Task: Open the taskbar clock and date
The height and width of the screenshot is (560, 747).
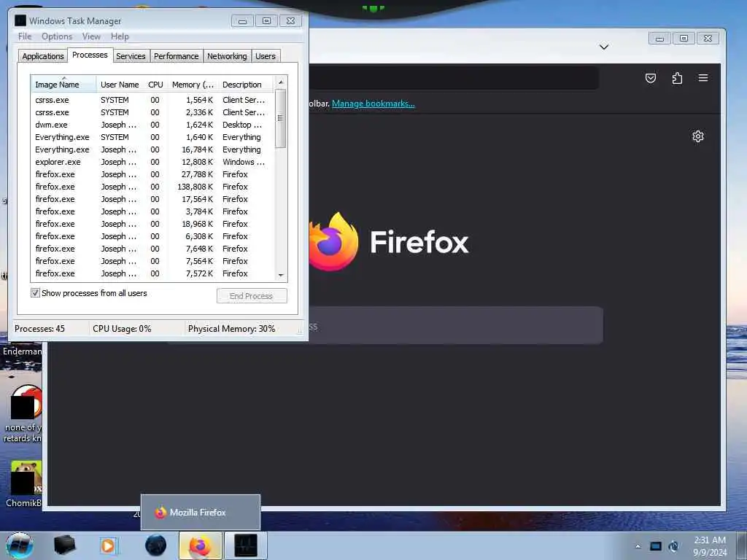Action: pos(710,546)
